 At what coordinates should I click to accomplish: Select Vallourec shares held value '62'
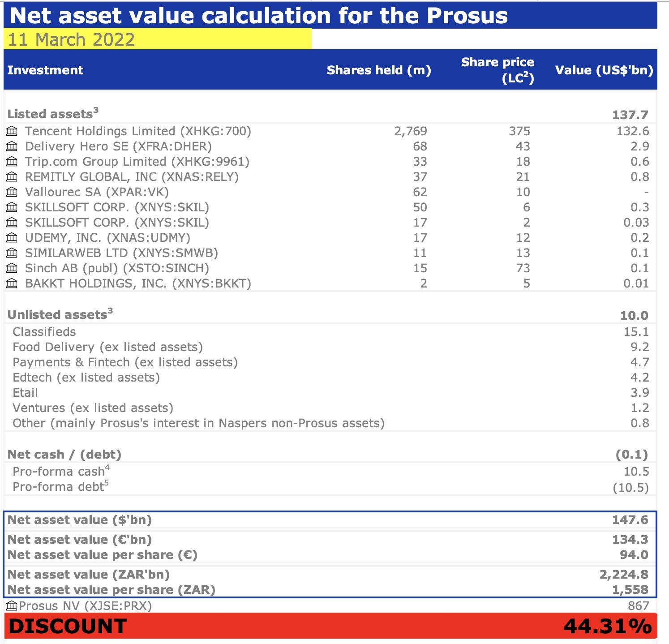click(420, 192)
